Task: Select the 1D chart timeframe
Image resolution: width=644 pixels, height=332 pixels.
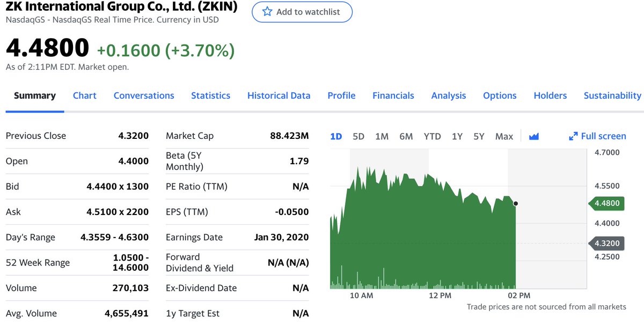Action: (336, 136)
